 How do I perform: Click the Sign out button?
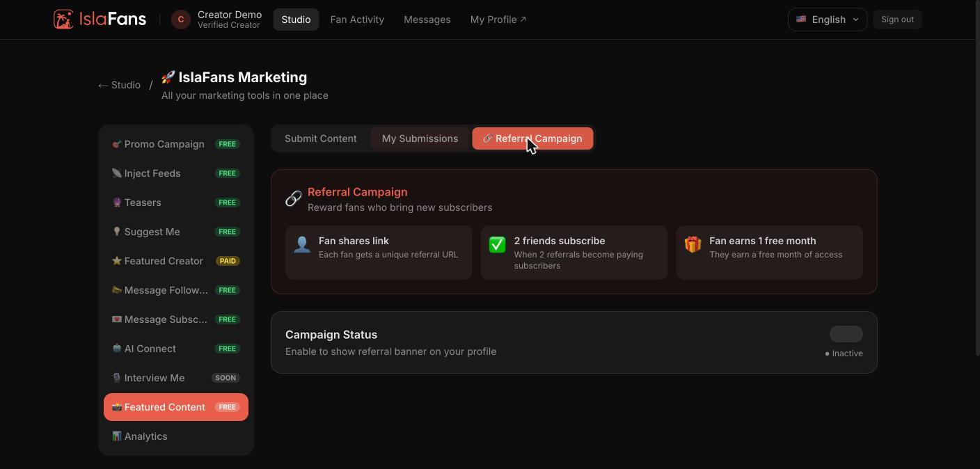[897, 19]
